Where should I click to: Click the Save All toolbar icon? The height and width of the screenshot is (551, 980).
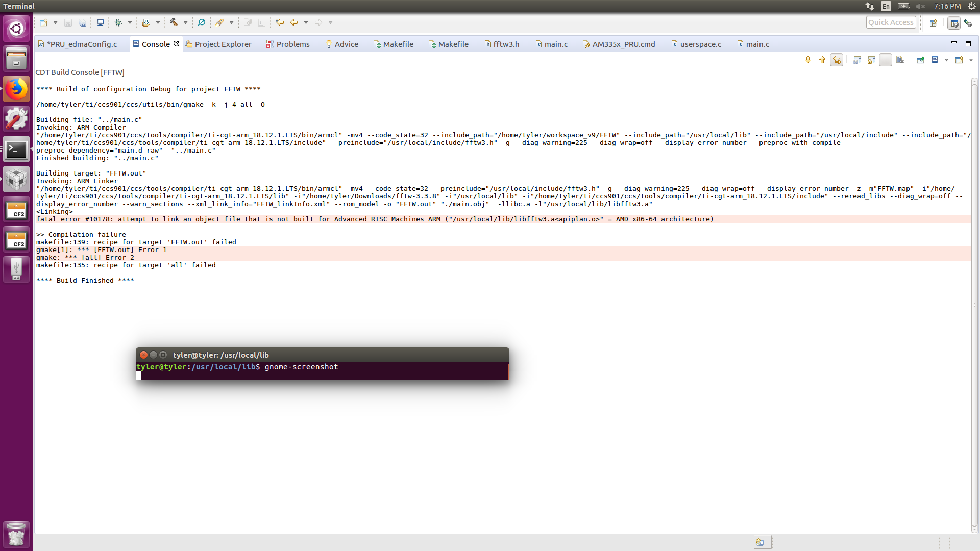point(82,22)
